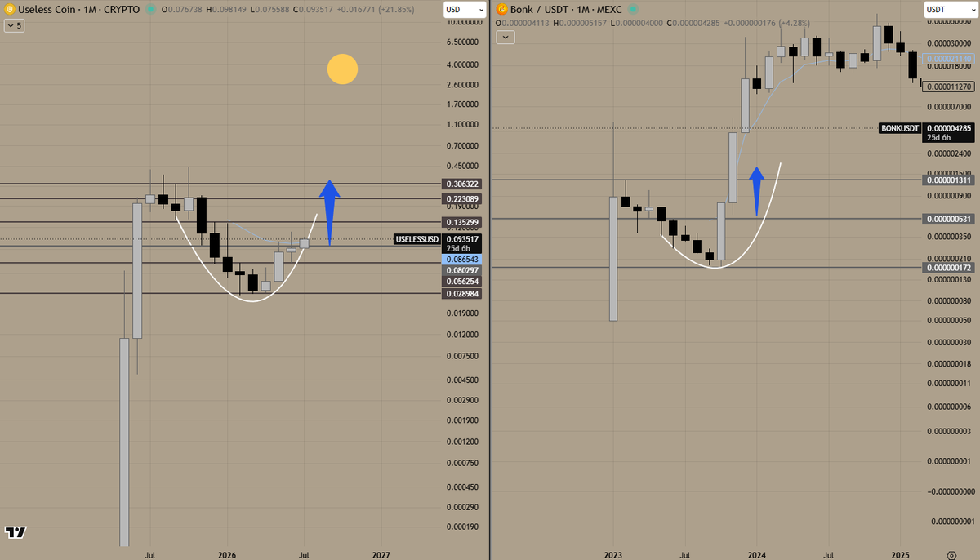The width and height of the screenshot is (980, 560).
Task: Open the USD currency dropdown
Action: [x=465, y=9]
